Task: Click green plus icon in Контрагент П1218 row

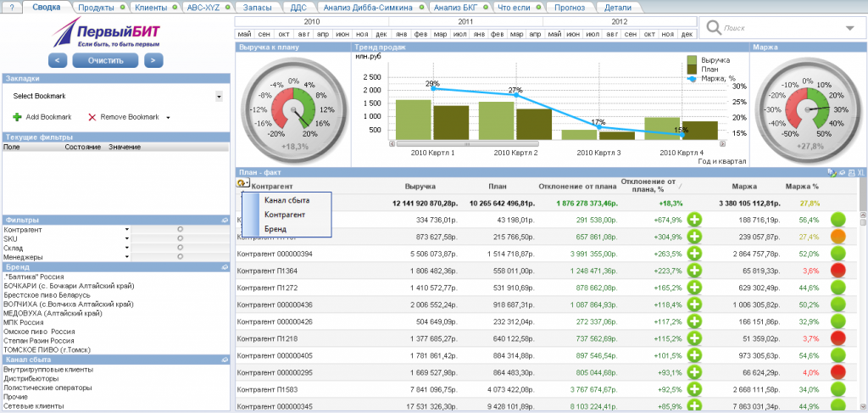Action: coord(695,339)
